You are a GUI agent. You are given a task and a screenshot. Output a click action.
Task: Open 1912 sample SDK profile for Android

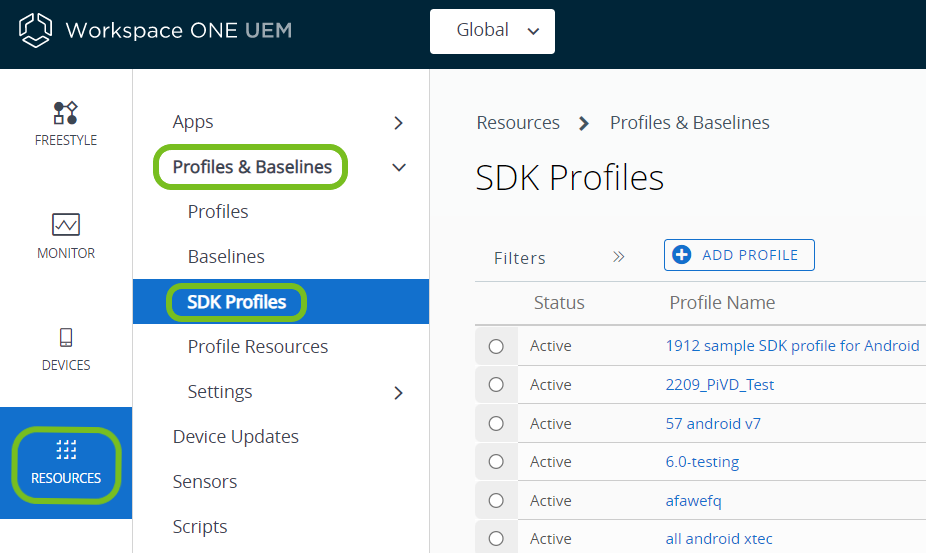point(792,346)
